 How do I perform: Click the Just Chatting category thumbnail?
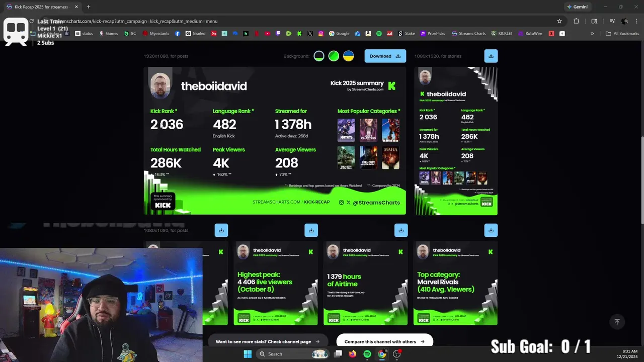pos(368,130)
